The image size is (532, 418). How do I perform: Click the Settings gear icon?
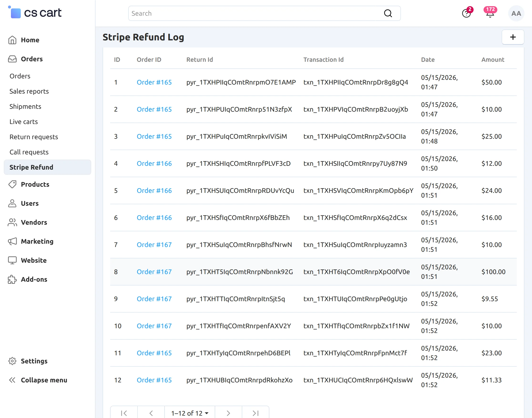coord(12,361)
